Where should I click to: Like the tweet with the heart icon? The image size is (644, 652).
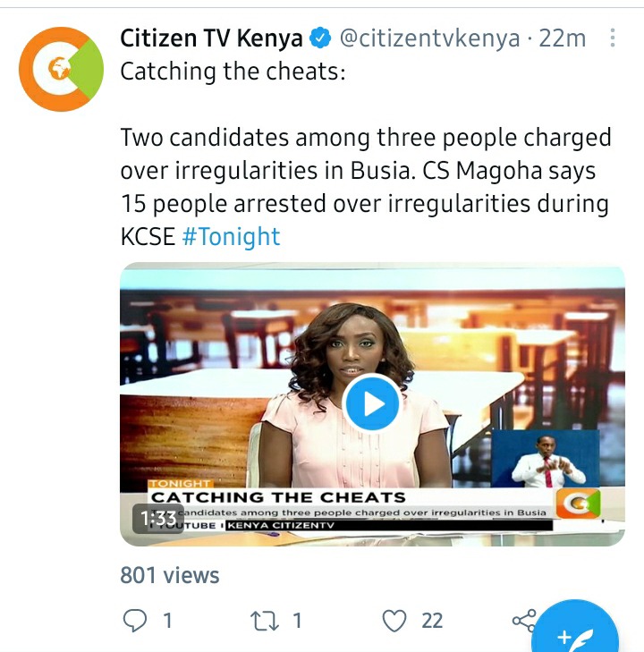tap(394, 621)
